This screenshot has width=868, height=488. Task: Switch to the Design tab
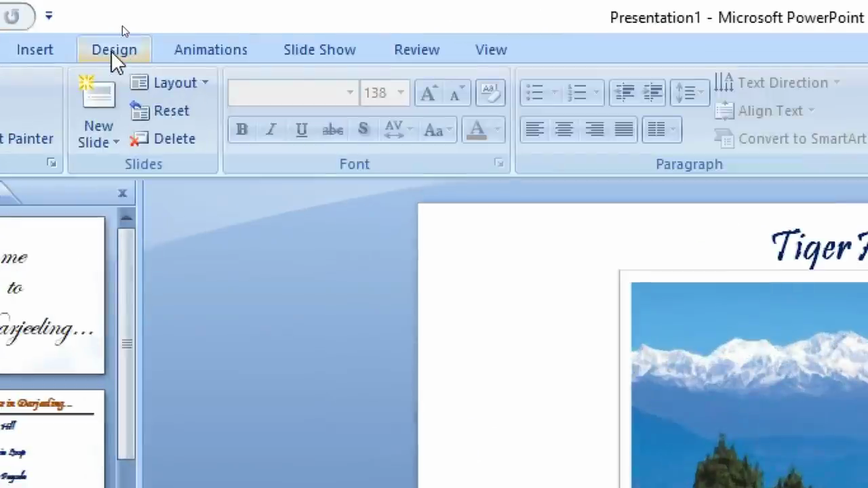pyautogui.click(x=114, y=49)
